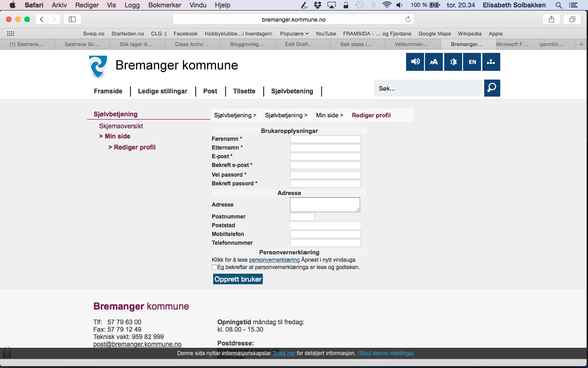The image size is (588, 368).
Task: Open the personvernerklæring link
Action: point(274,260)
